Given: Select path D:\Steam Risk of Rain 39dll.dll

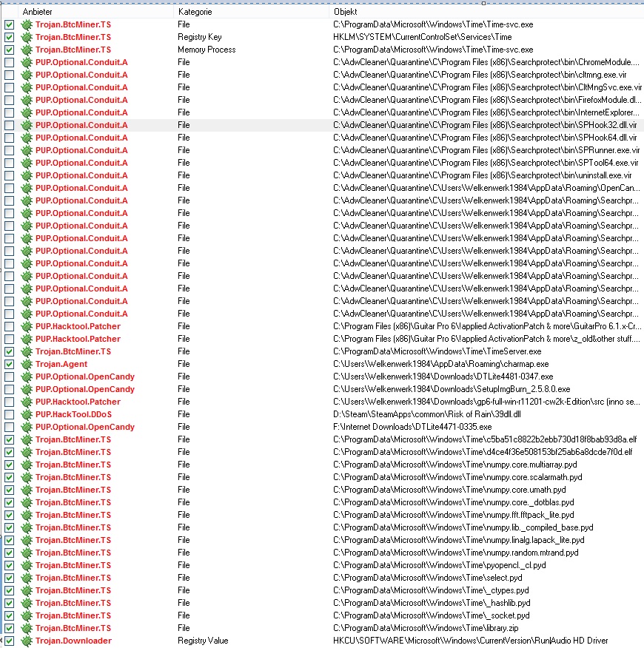Looking at the screenshot, I should coord(427,414).
